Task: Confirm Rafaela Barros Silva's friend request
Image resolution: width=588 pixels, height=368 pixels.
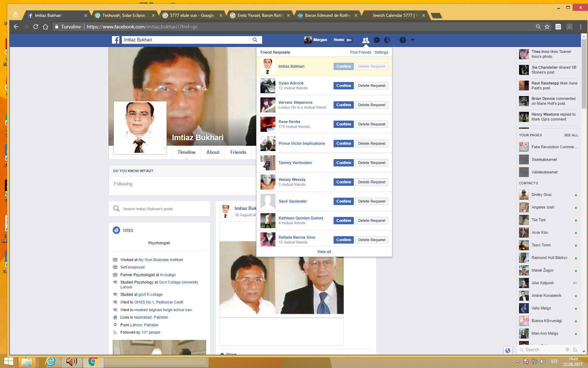Action: [x=344, y=240]
